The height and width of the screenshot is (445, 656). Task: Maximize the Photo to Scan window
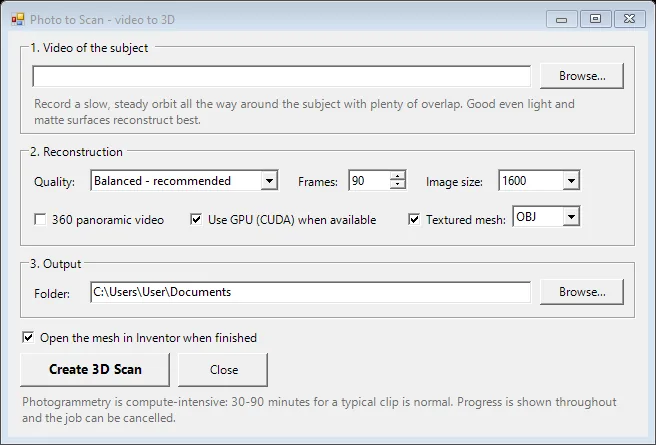pos(595,19)
